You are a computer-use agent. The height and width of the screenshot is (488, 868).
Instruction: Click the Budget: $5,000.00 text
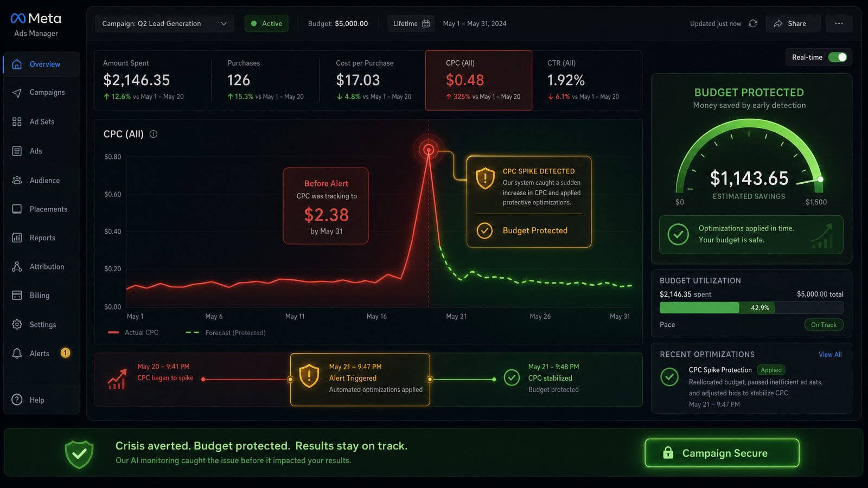[338, 23]
